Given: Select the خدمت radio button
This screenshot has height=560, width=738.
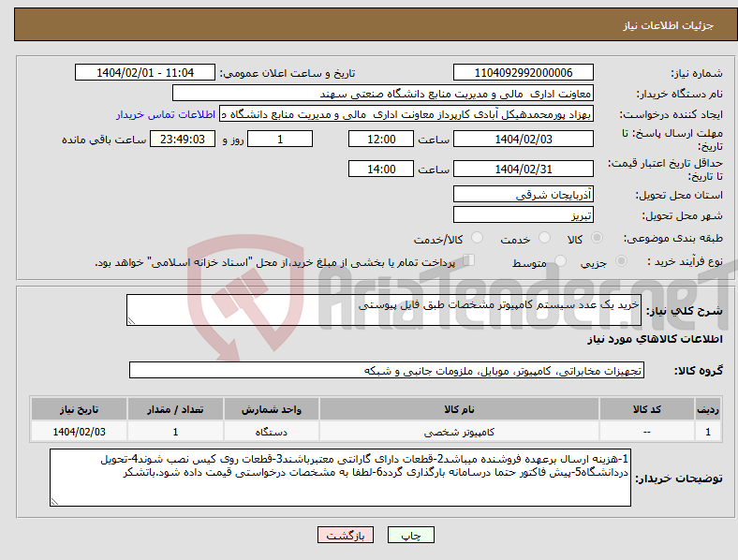Looking at the screenshot, I should (544, 238).
